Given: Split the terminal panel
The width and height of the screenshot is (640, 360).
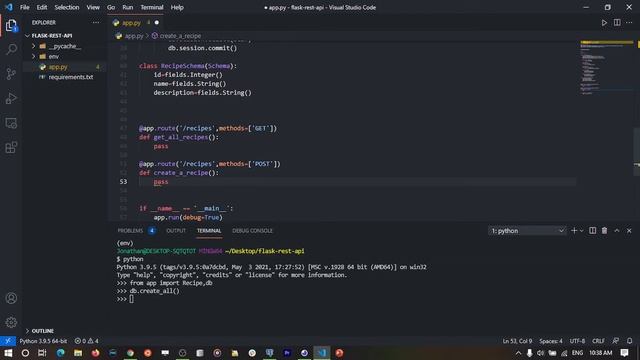Looking at the screenshot, I should click(592, 231).
